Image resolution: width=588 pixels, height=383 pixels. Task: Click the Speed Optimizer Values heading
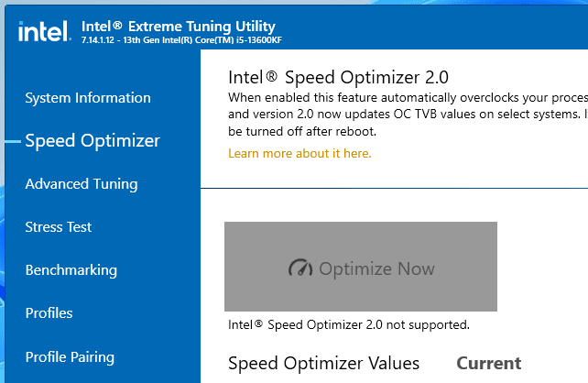323,363
